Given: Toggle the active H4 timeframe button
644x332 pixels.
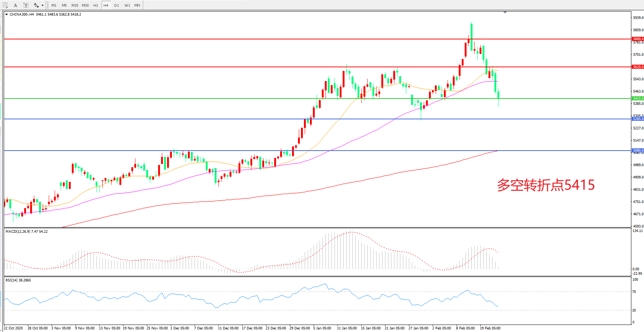Looking at the screenshot, I should (106, 5).
